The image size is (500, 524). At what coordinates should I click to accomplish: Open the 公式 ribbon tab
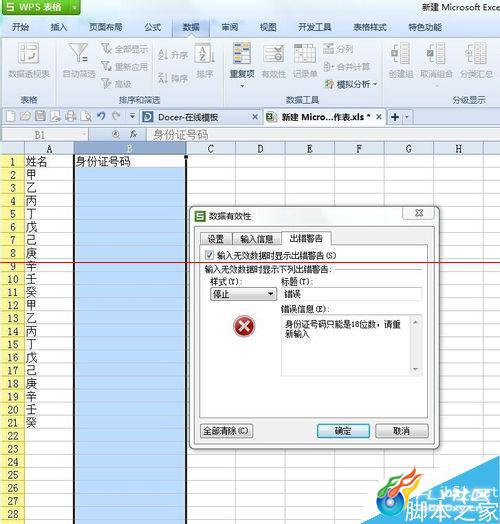point(153,27)
